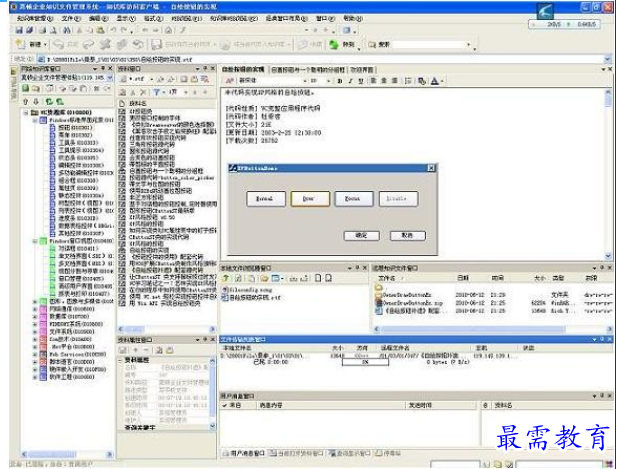Click the Undo arrow icon
The image size is (618, 469).
click(114, 30)
